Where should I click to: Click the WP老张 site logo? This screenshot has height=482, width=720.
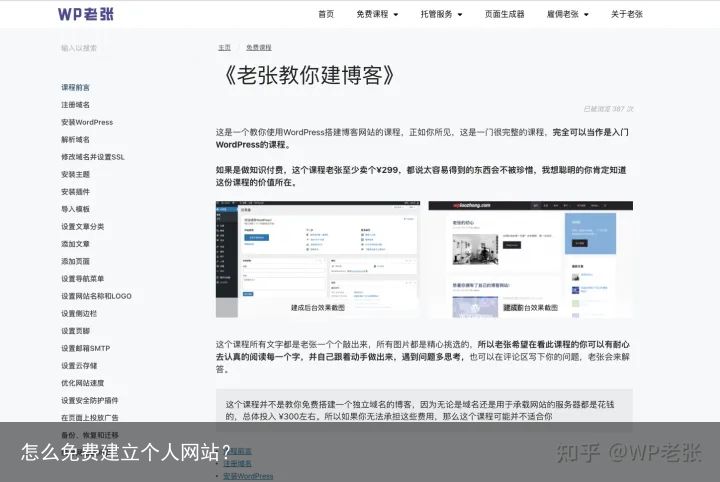pos(86,14)
